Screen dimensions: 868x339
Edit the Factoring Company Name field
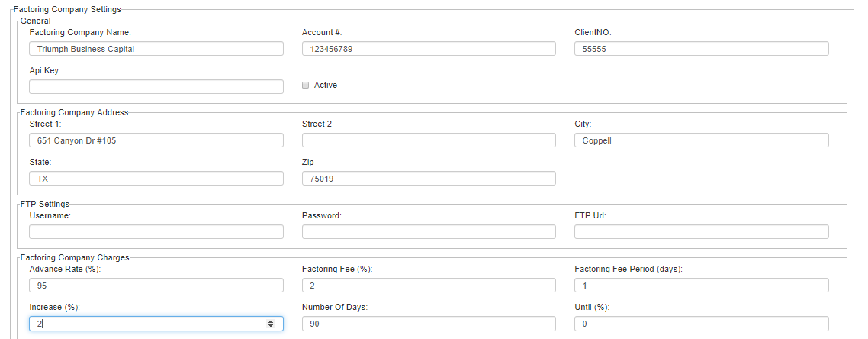[156, 49]
